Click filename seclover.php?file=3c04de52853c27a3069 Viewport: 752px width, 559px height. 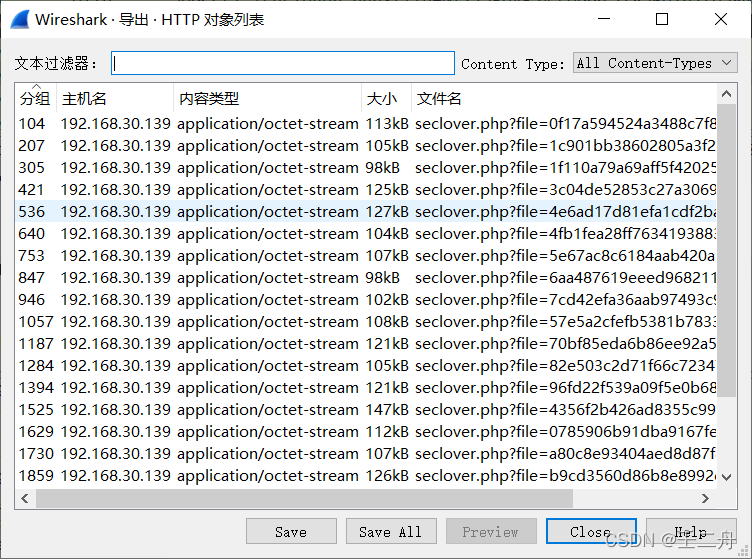point(565,190)
